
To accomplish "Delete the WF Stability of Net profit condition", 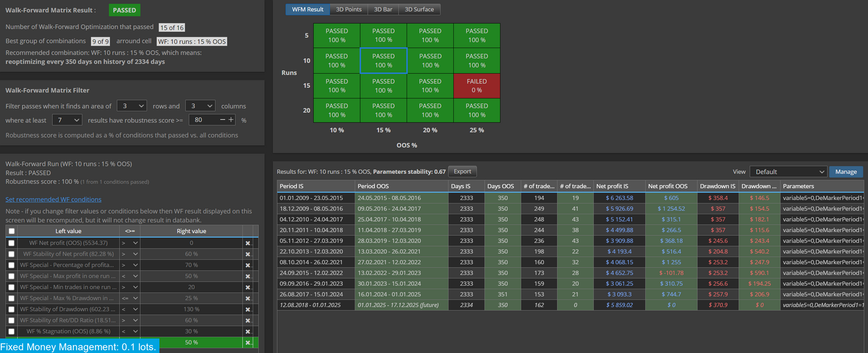I will 247,254.
